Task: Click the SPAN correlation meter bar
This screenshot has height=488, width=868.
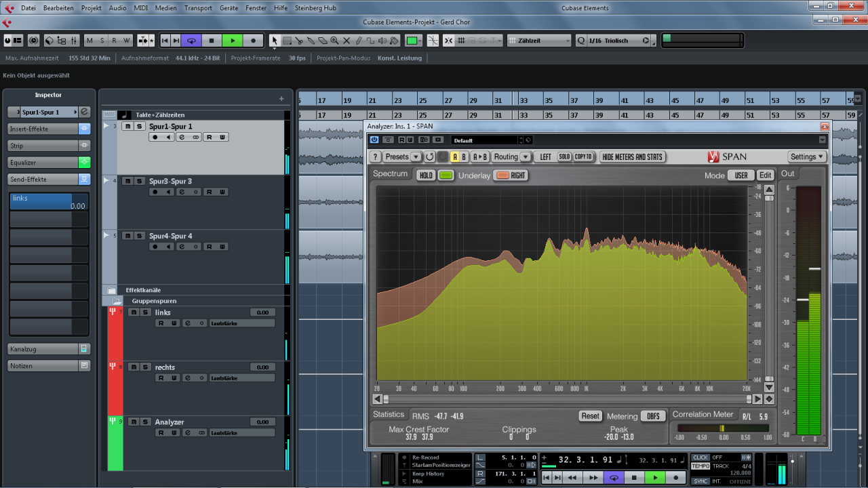Action: (723, 428)
